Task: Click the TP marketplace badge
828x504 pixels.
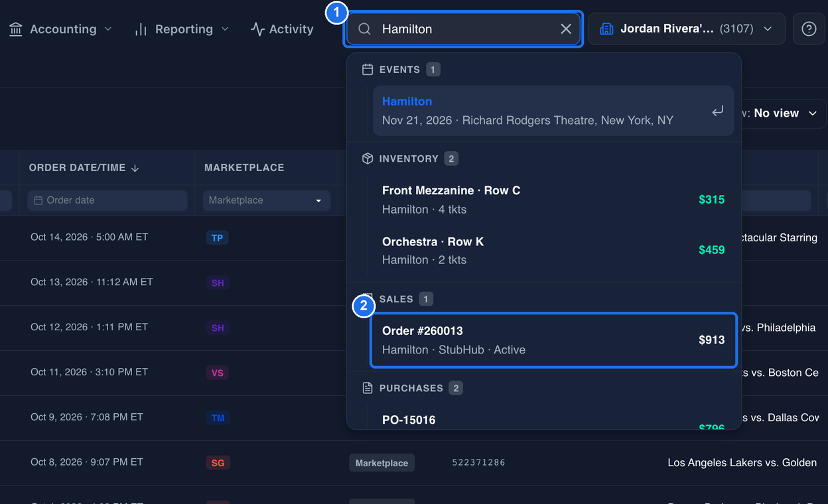Action: point(217,238)
